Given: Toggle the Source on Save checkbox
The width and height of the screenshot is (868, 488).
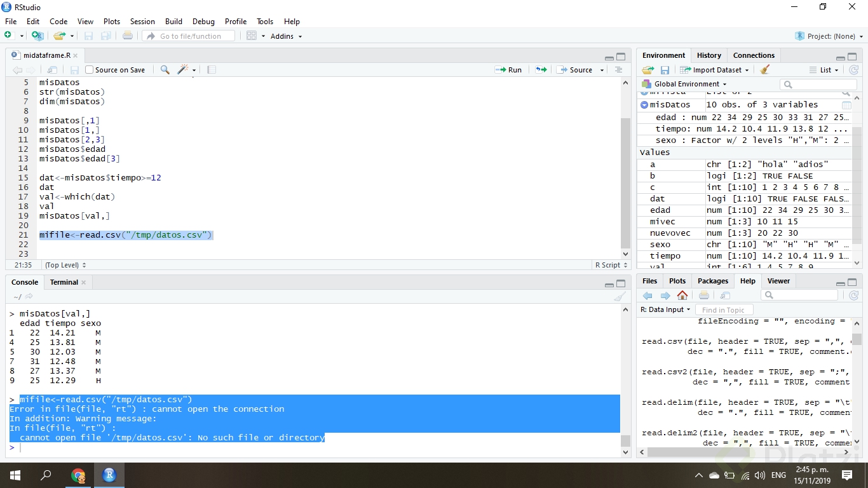Looking at the screenshot, I should pos(89,70).
